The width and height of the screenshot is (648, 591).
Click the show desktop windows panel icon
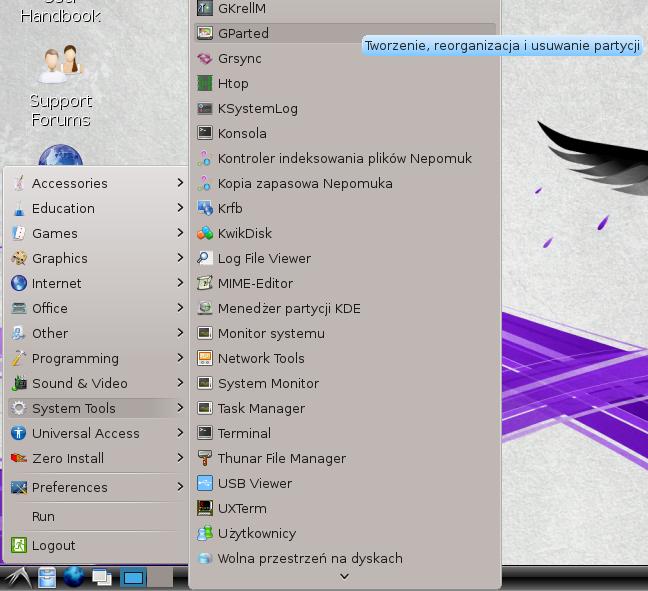[x=102, y=577]
